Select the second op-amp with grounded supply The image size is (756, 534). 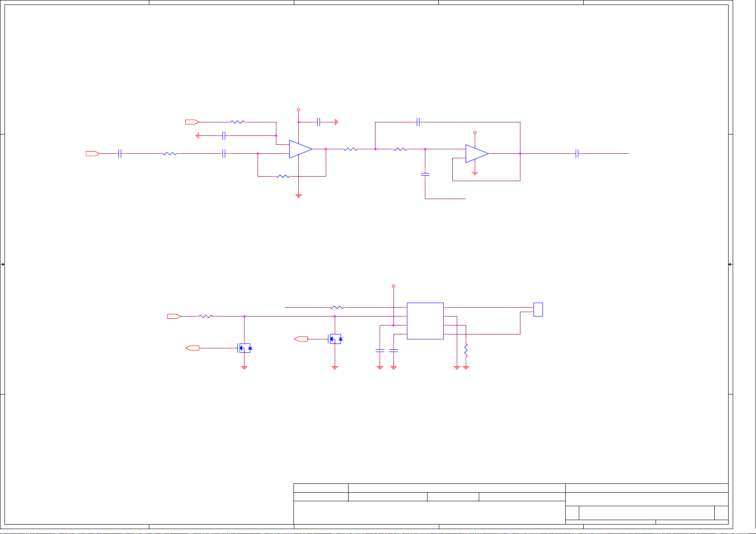coord(476,154)
